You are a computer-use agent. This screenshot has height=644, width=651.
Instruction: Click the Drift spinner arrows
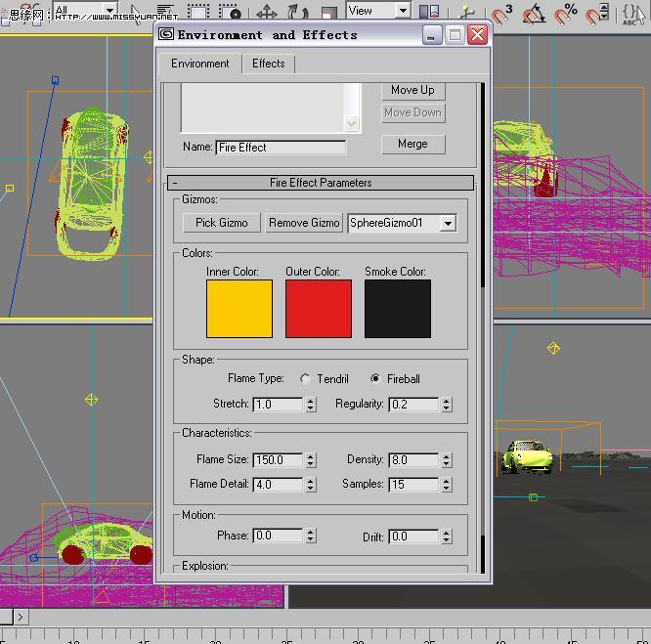click(447, 537)
